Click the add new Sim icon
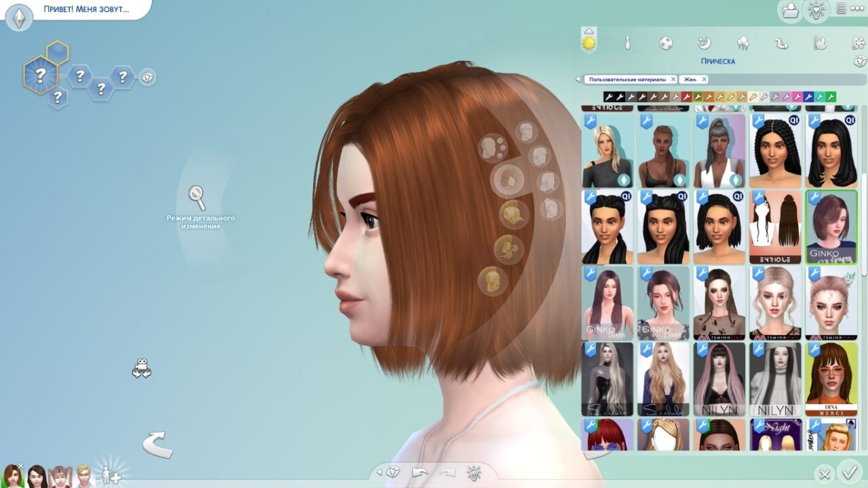The height and width of the screenshot is (488, 868). click(112, 475)
